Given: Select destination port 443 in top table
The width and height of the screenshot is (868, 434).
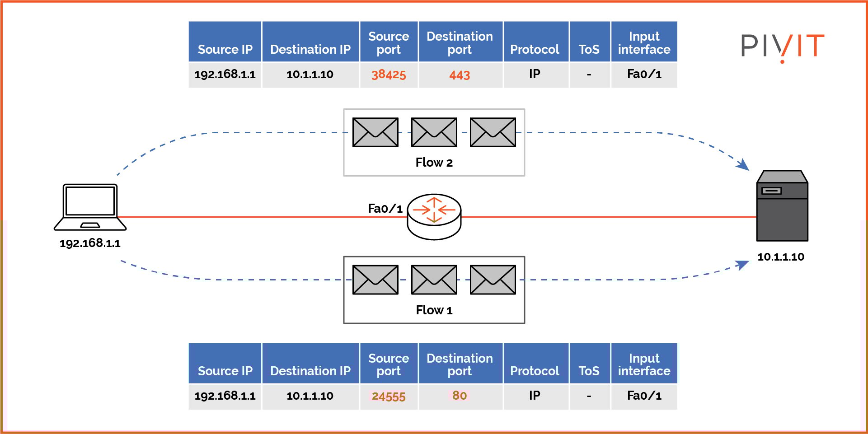Looking at the screenshot, I should coord(460,75).
